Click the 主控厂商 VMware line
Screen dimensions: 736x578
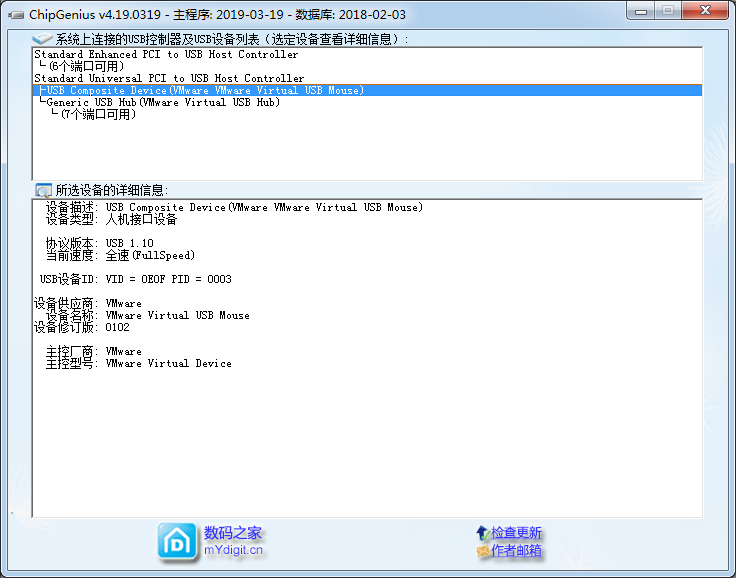[x=93, y=351]
